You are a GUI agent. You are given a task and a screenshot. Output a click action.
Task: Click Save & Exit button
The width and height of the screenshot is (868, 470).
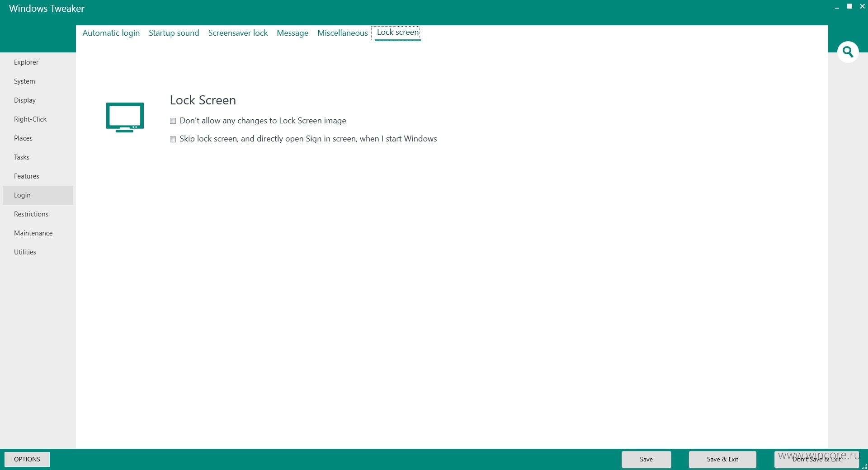pos(722,459)
